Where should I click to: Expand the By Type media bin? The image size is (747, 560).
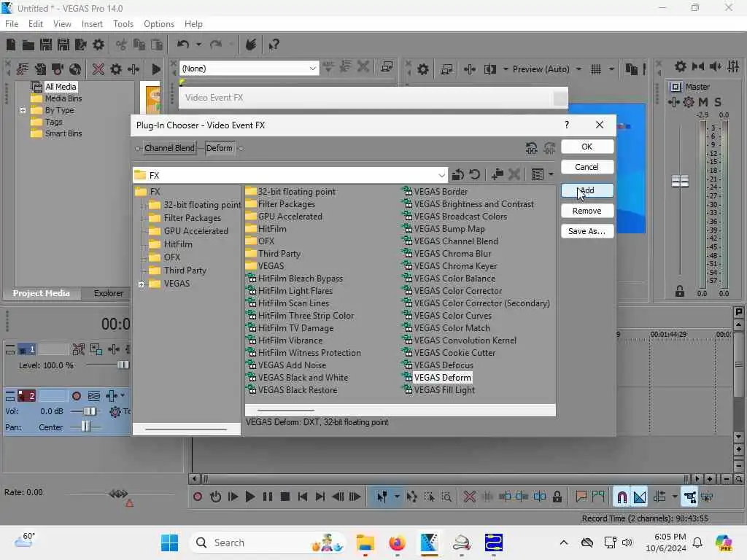pos(23,111)
